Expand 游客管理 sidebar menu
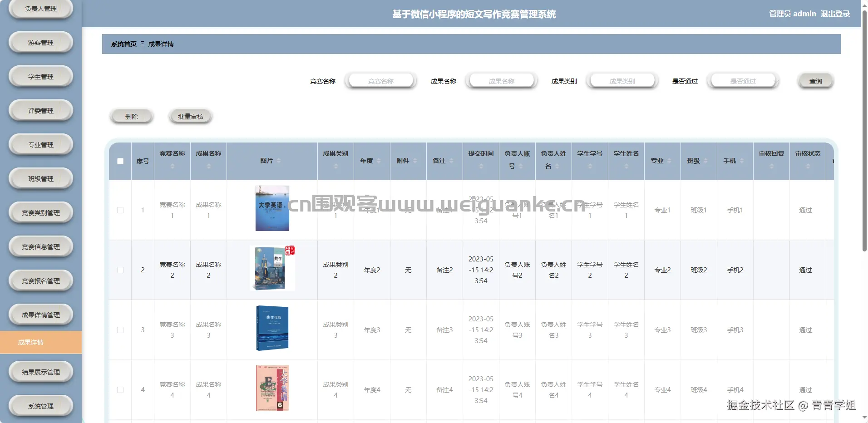Image resolution: width=868 pixels, height=423 pixels. (x=41, y=43)
